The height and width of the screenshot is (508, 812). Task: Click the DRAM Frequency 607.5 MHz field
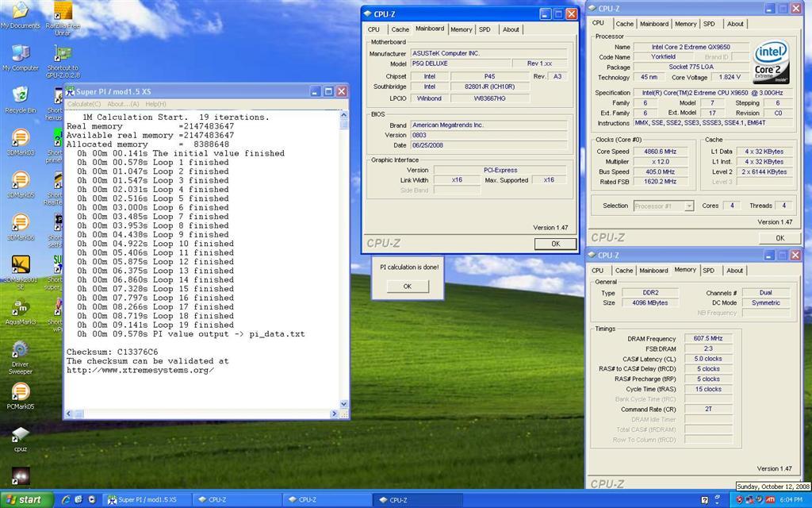click(x=708, y=338)
